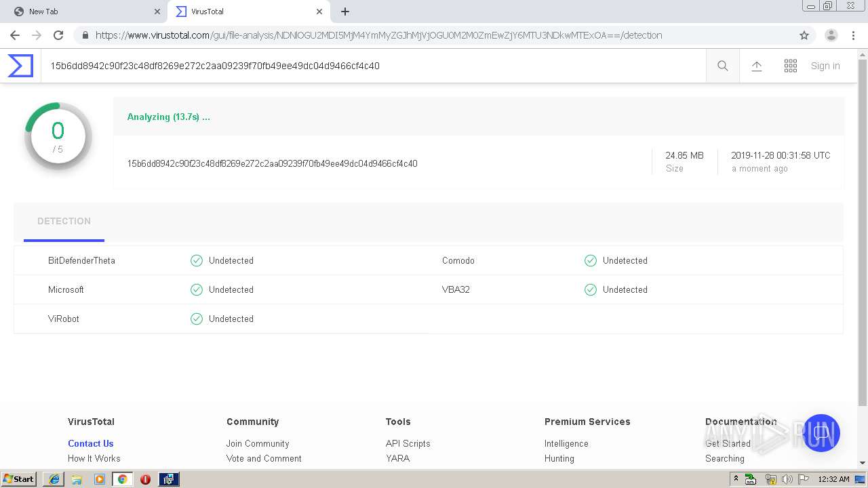Click the detection score circle
The height and width of the screenshot is (488, 868).
click(x=58, y=136)
